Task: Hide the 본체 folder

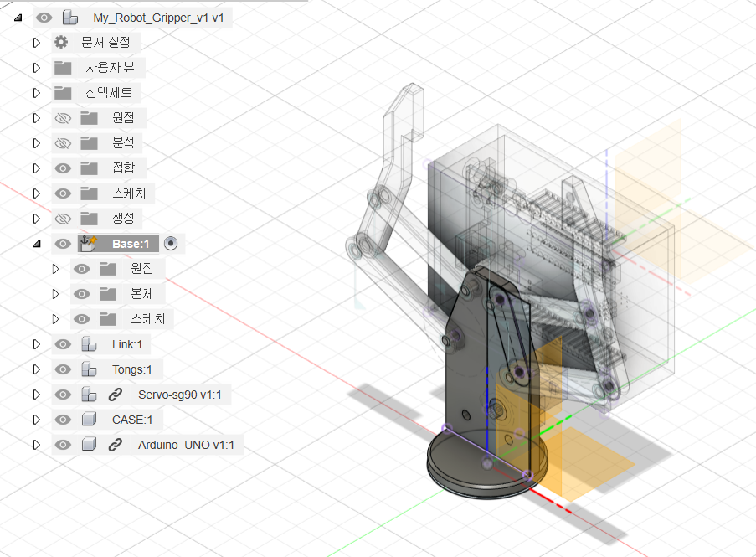Action: click(x=81, y=294)
